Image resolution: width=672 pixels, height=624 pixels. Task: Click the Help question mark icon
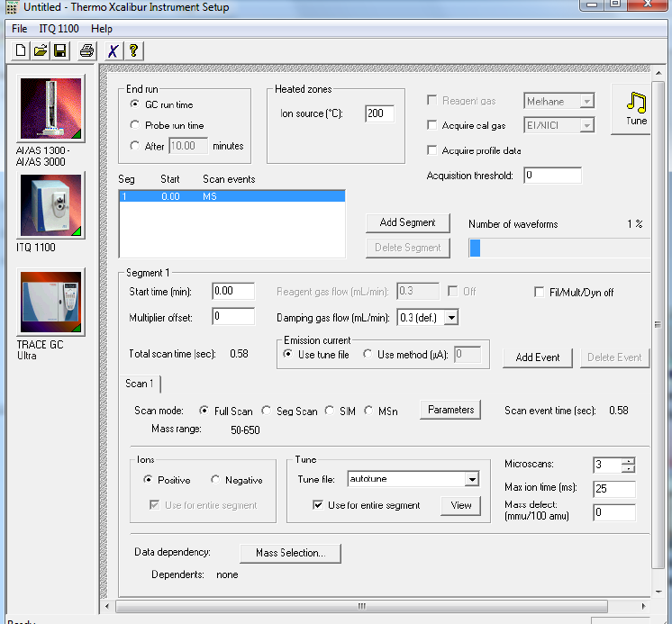[133, 50]
